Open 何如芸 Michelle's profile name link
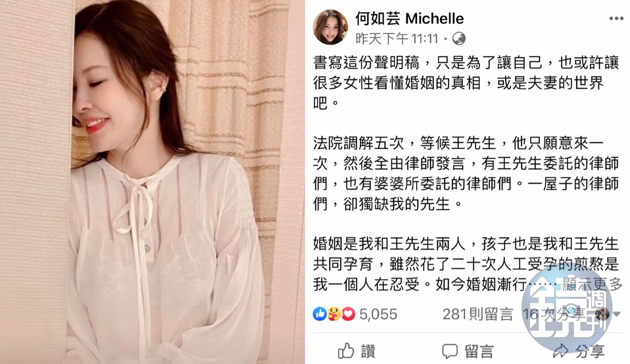 409,18
